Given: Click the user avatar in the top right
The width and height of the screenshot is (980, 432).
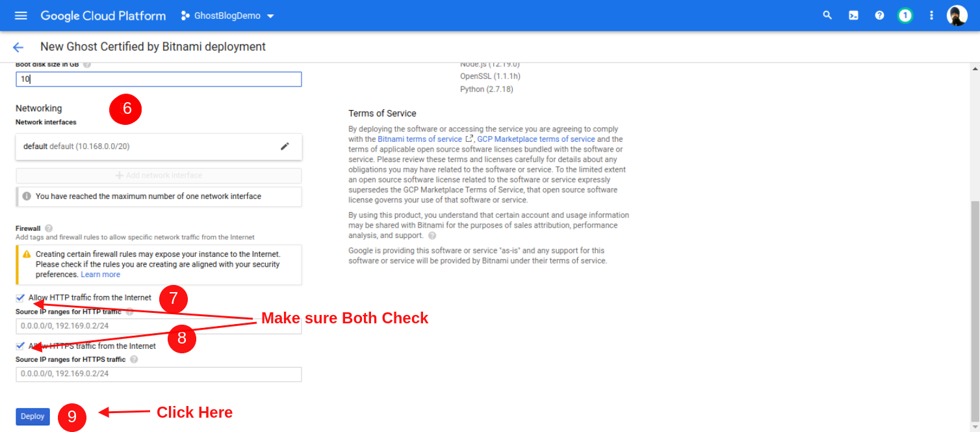Looking at the screenshot, I should [x=956, y=15].
